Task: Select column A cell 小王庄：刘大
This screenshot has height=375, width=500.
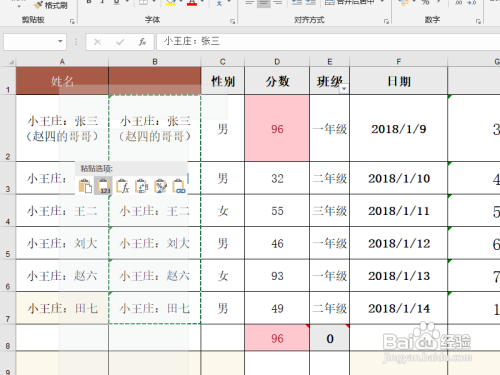Action: pyautogui.click(x=62, y=243)
